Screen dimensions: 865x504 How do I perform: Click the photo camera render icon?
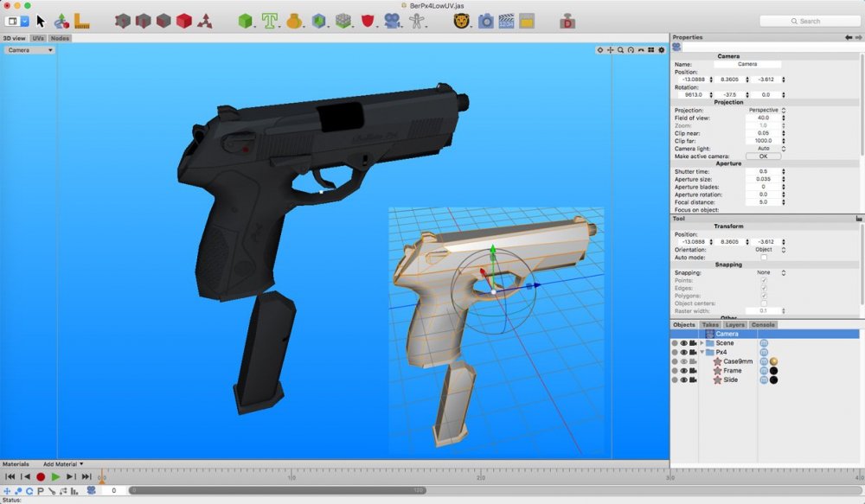pos(485,21)
